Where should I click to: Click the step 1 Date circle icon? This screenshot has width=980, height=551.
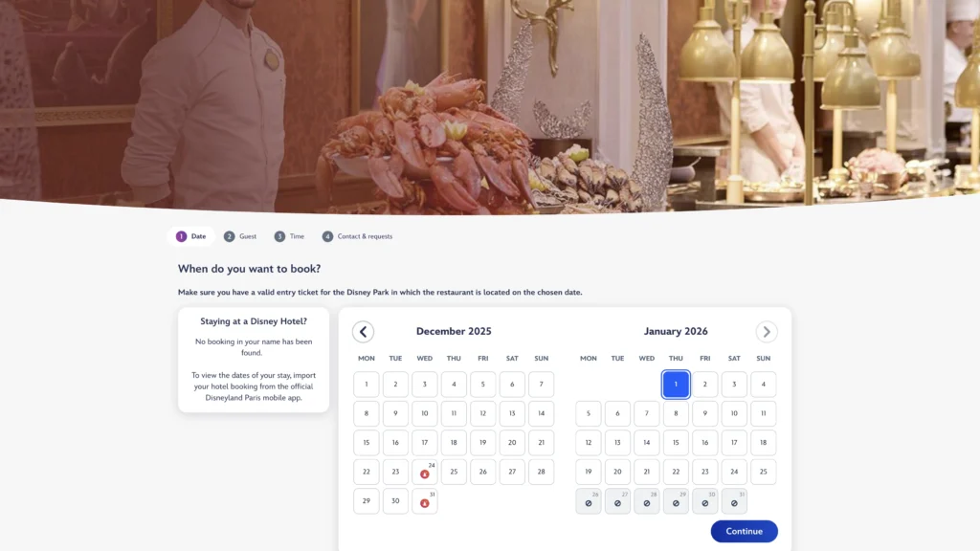(x=182, y=236)
